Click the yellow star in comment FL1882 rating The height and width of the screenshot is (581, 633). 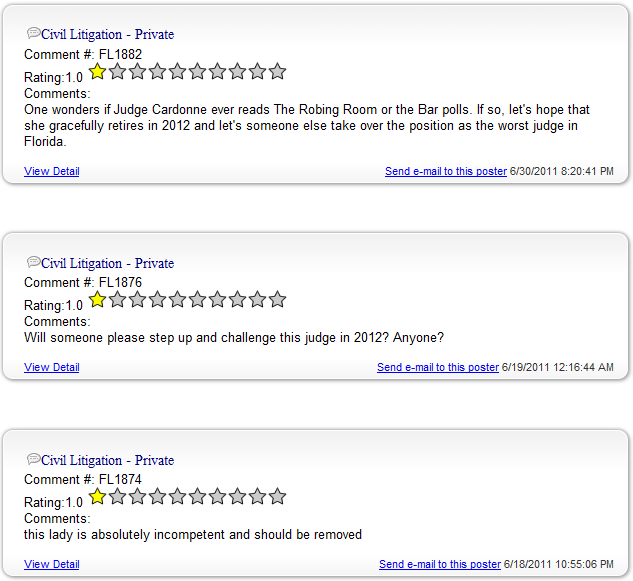click(x=97, y=71)
